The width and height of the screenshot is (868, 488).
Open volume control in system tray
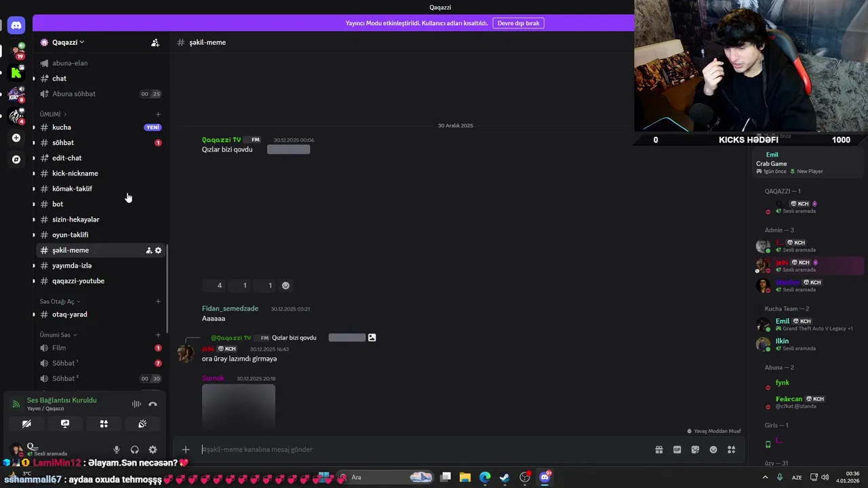click(825, 477)
